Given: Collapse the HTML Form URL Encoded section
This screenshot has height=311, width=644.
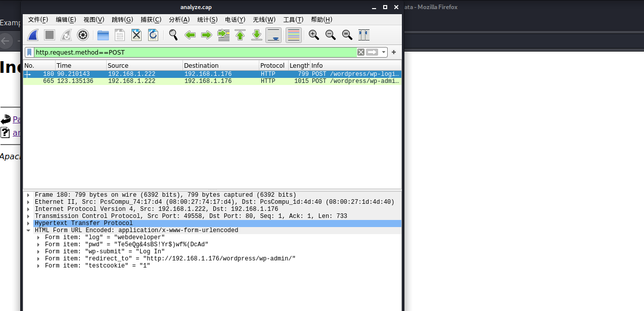Looking at the screenshot, I should pyautogui.click(x=29, y=231).
